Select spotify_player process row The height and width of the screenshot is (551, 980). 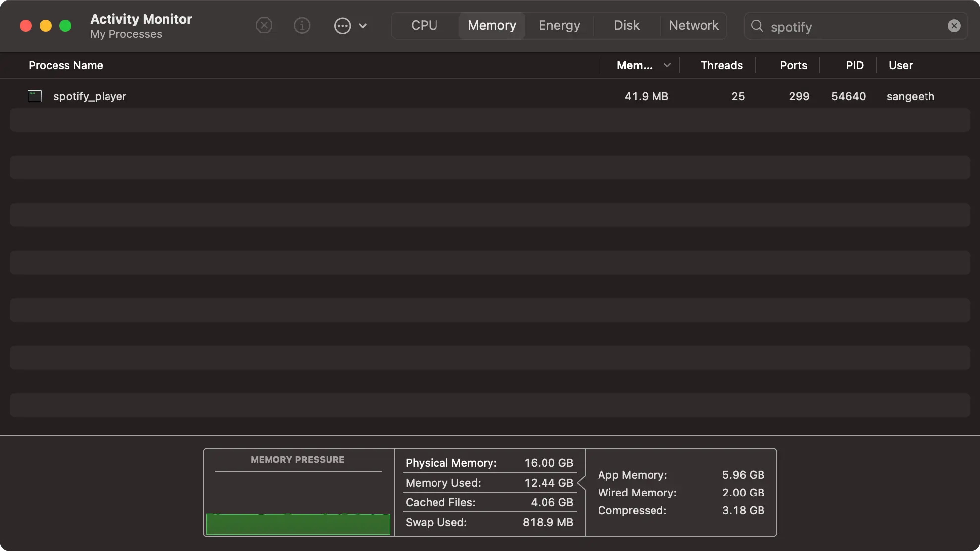pos(490,96)
